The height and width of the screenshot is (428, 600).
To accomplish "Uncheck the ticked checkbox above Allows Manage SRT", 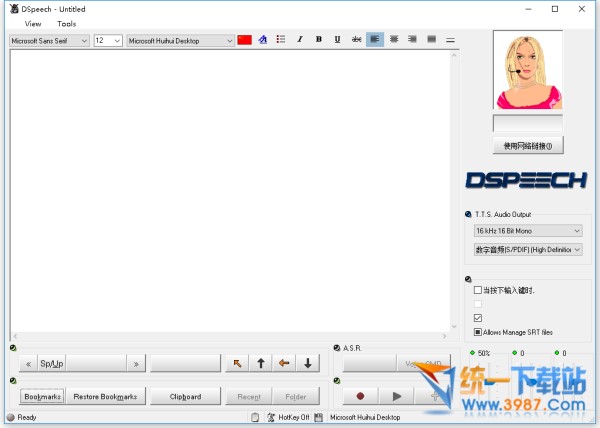I will (x=478, y=318).
